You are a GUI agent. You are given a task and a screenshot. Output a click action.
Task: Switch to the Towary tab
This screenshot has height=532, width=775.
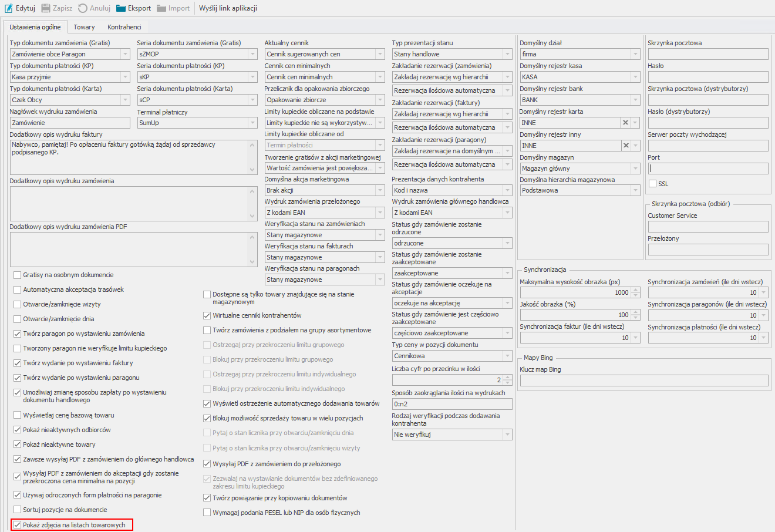[x=84, y=27]
